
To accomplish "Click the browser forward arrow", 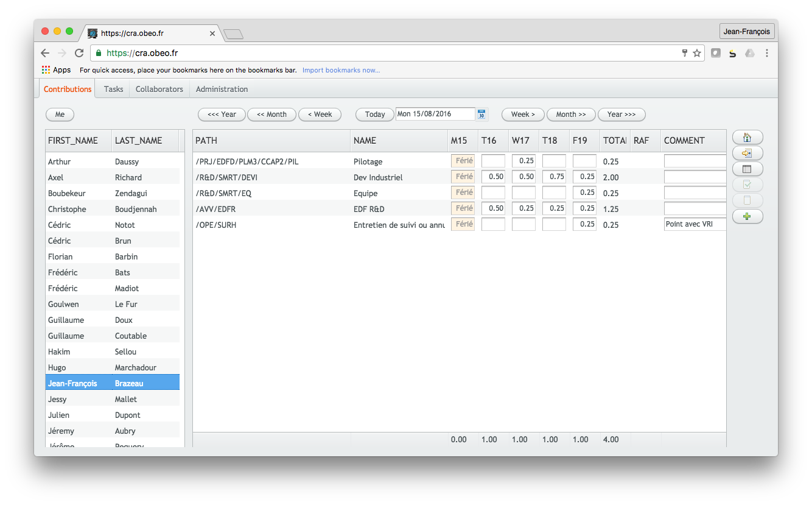I will (x=62, y=53).
